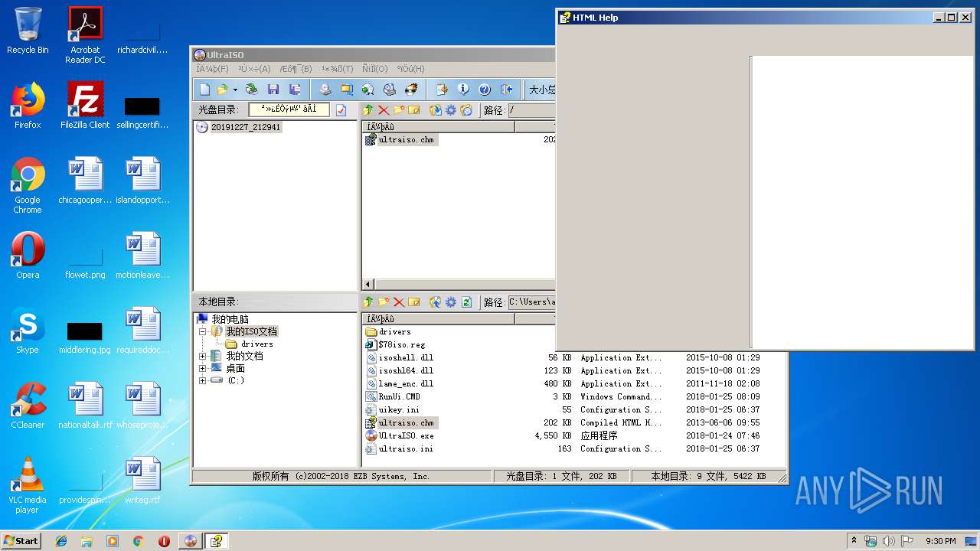Expand the 桌面 tree node
The width and height of the screenshot is (980, 551).
[x=203, y=368]
